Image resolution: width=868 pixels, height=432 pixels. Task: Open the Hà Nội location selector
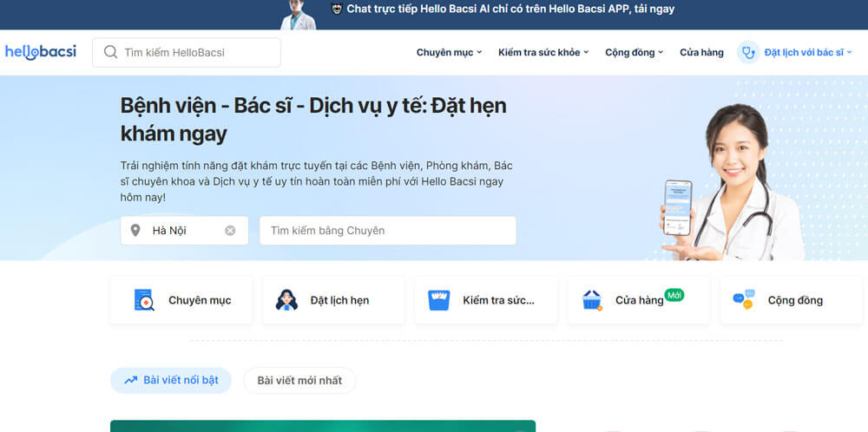click(x=184, y=231)
